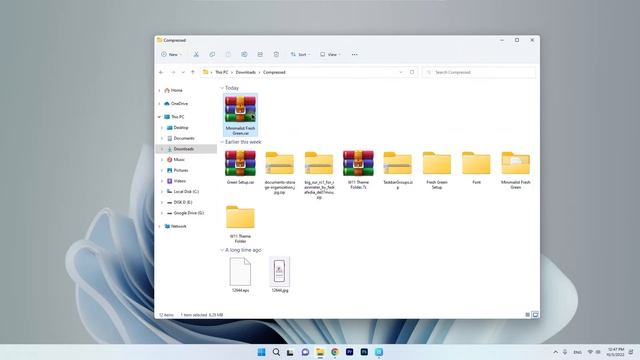Refresh the Compressed folder view
640x360 pixels.
pos(412,72)
